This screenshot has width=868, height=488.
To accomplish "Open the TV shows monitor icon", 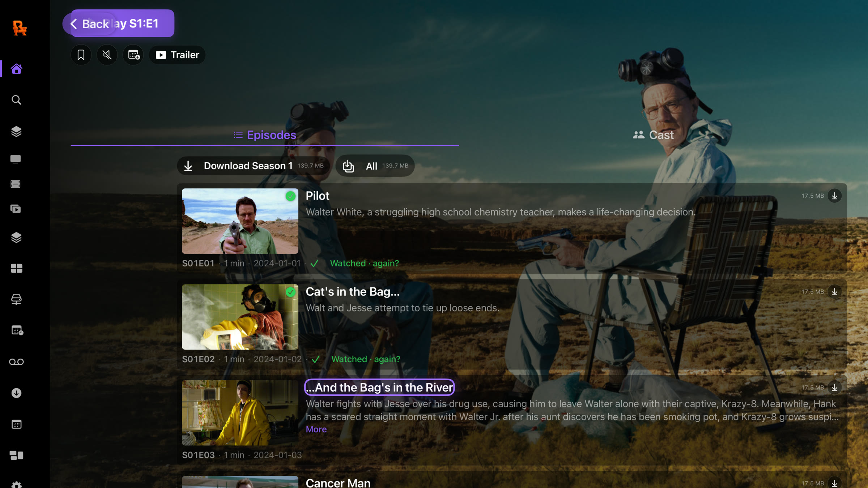I will tap(16, 159).
